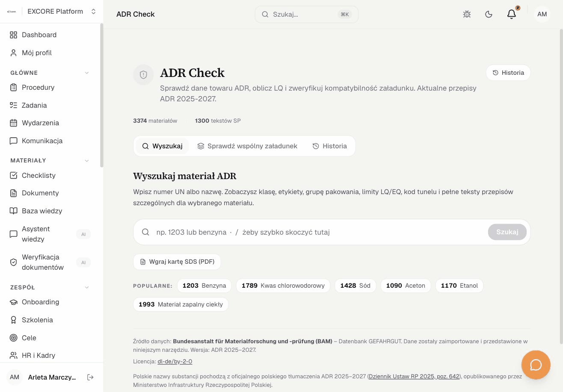Click the Cele target icon

pyautogui.click(x=14, y=338)
